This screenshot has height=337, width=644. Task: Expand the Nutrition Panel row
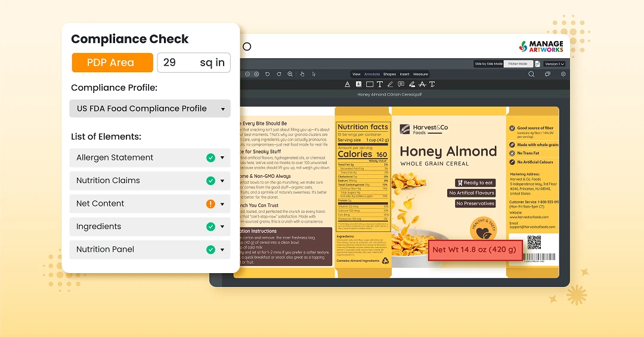pyautogui.click(x=222, y=250)
